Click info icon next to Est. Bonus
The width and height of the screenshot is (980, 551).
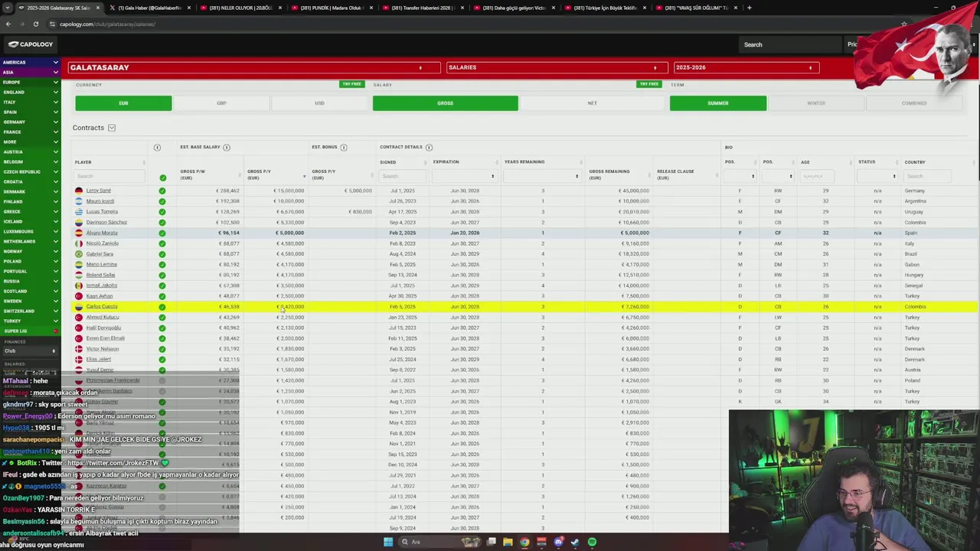click(344, 147)
